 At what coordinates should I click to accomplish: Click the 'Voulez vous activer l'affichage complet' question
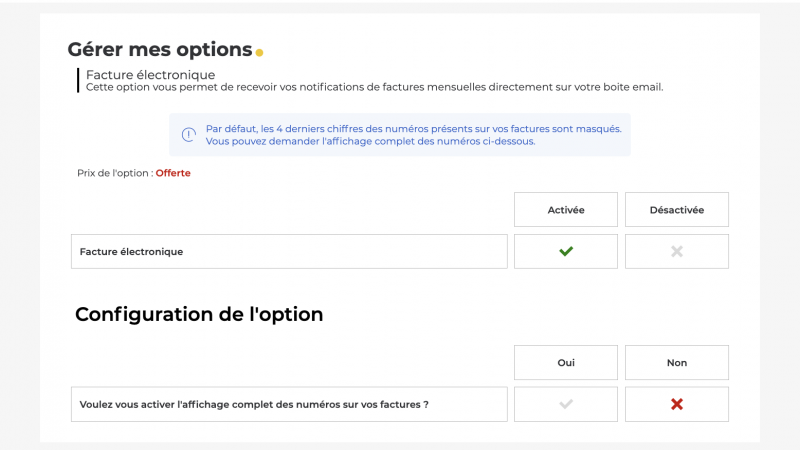click(x=254, y=404)
